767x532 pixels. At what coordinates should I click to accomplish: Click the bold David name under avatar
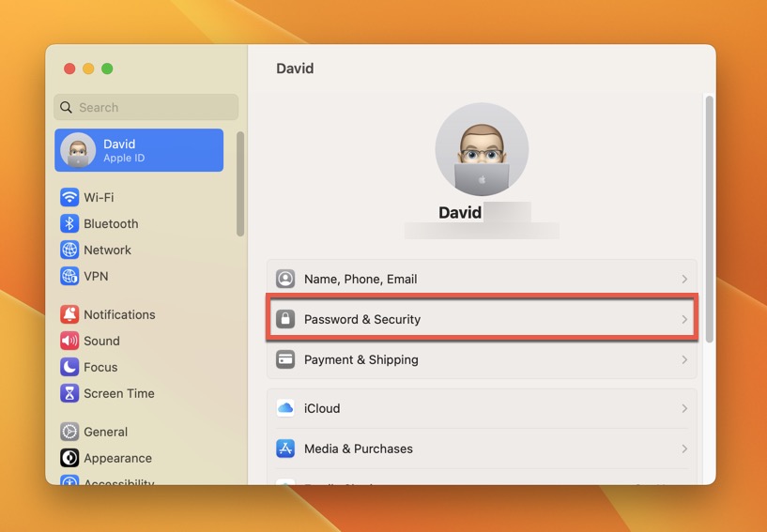460,212
